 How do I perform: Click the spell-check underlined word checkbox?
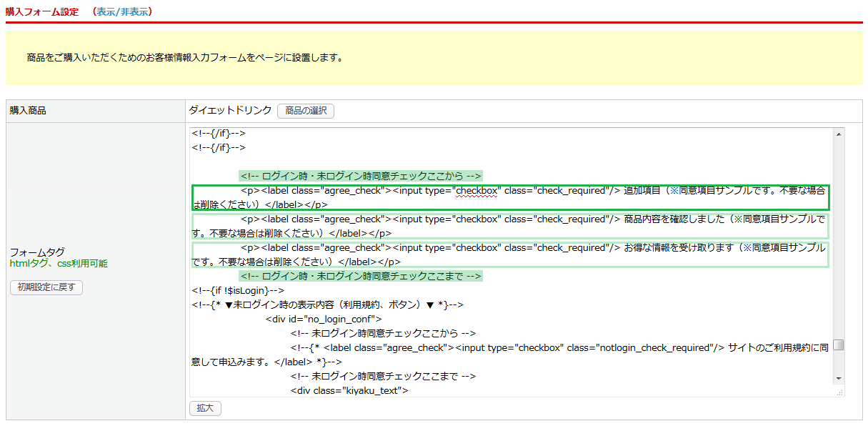(x=479, y=191)
